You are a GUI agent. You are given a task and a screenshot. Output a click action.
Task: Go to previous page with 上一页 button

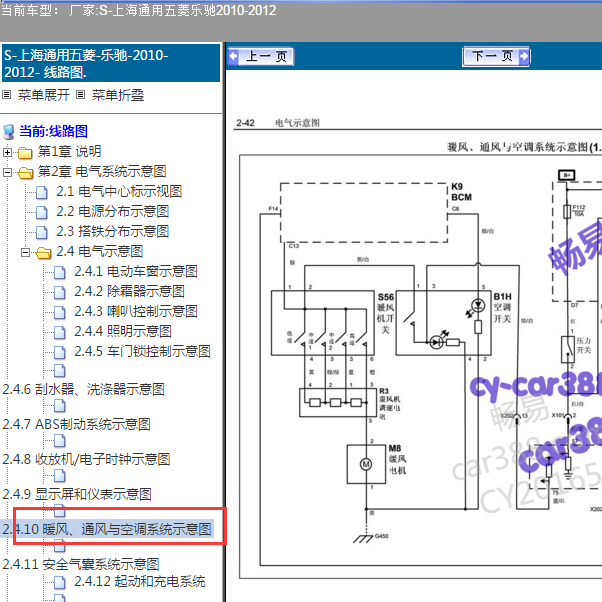pyautogui.click(x=261, y=56)
